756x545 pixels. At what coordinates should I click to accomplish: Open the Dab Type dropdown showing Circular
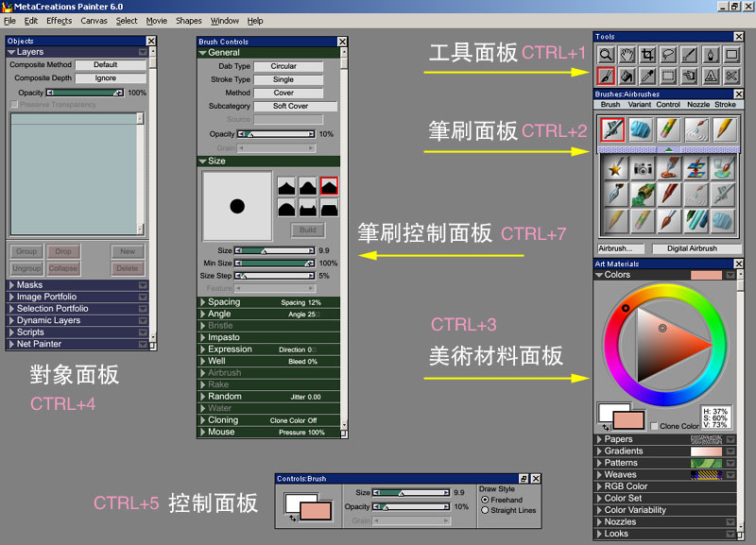pos(288,66)
